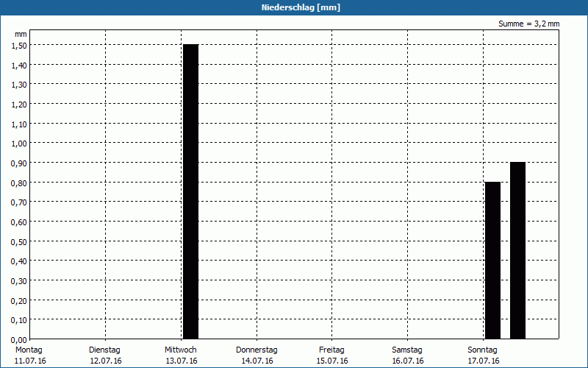Screen dimensions: 588x368
Task: Click the 0,10 y-axis value
Action: click(19, 320)
